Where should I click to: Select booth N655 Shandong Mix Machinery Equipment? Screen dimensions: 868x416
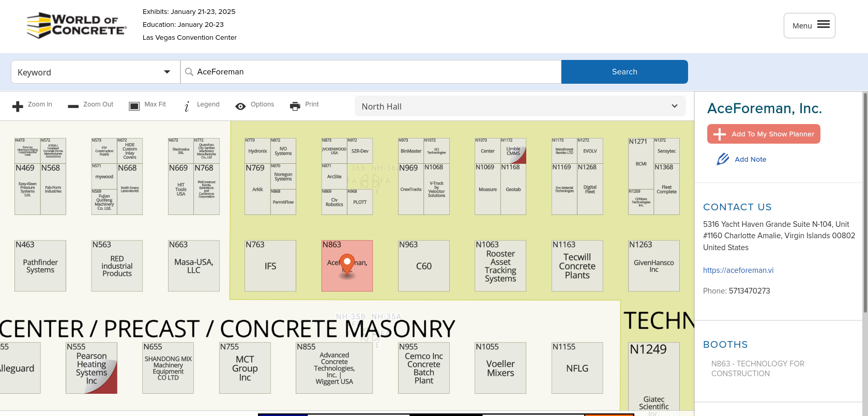(x=168, y=368)
